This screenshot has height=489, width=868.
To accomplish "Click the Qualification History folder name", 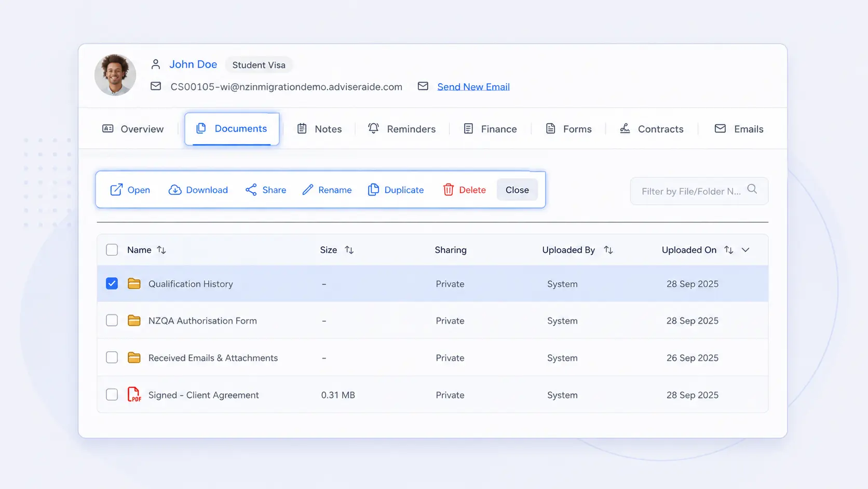I will [x=191, y=284].
